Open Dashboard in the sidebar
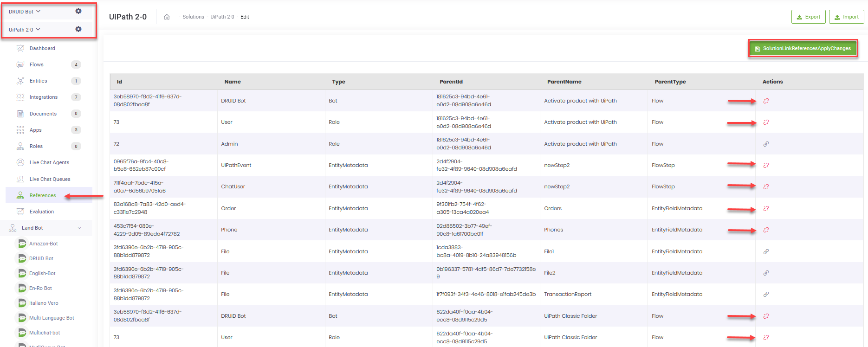868x347 pixels. click(42, 48)
